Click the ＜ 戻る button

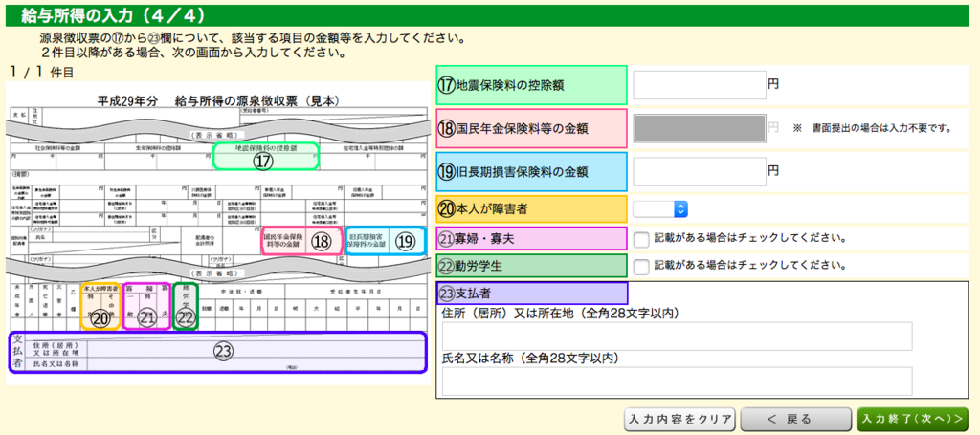[796, 419]
